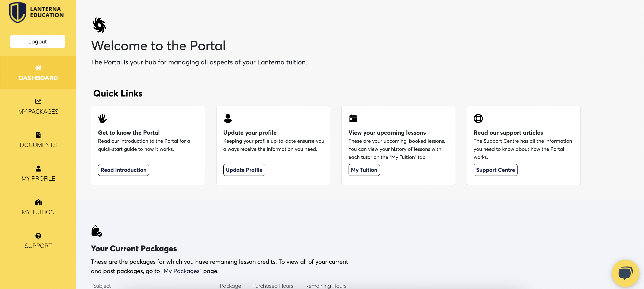Click the My Packages chart icon
The height and width of the screenshot is (289, 644).
pos(38,101)
